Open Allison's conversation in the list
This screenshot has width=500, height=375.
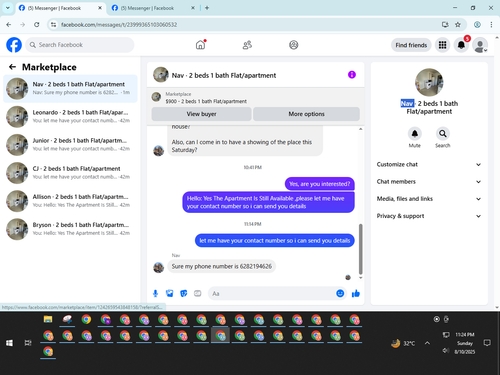coord(70,201)
